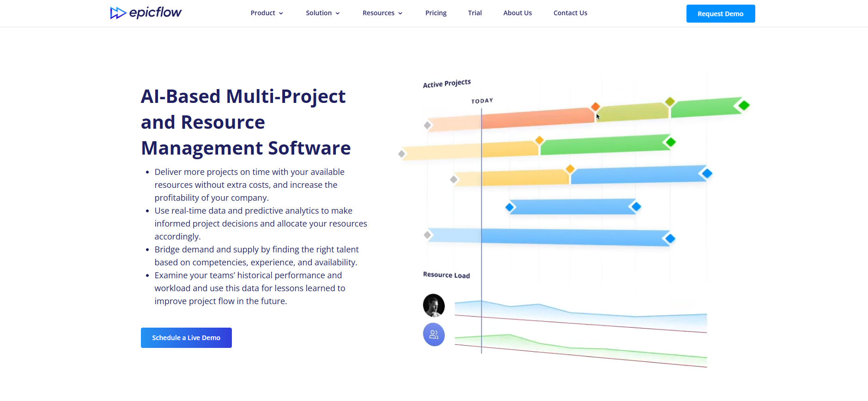
Task: Click the green diamond ending second project bar
Action: tap(671, 142)
